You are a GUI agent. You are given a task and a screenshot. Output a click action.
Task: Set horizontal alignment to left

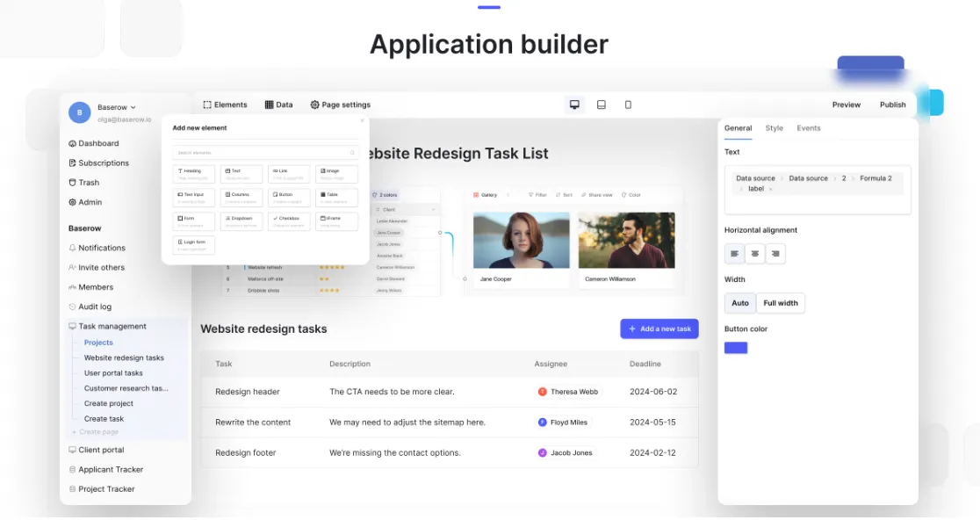tap(734, 254)
